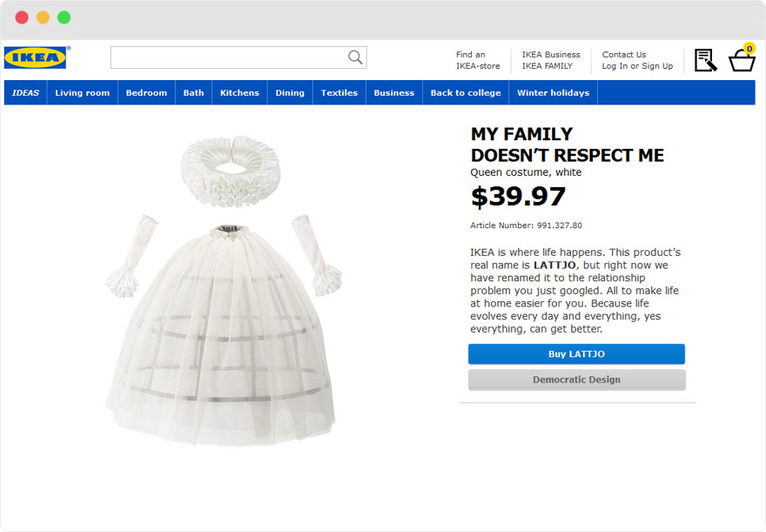Click the red window close dot
Screen dimensions: 766x532
coord(22,17)
